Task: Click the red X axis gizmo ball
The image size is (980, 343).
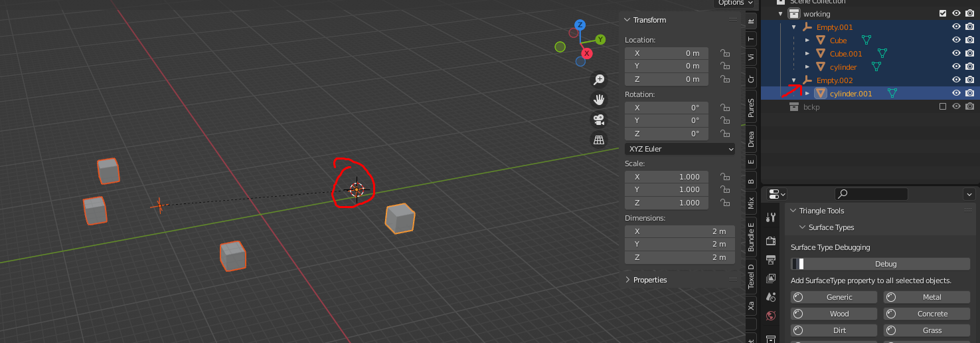Action: coord(587,53)
